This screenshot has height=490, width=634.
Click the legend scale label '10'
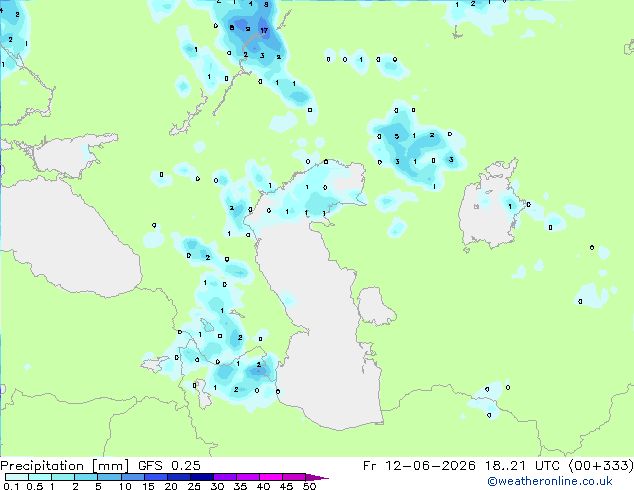[x=125, y=486]
